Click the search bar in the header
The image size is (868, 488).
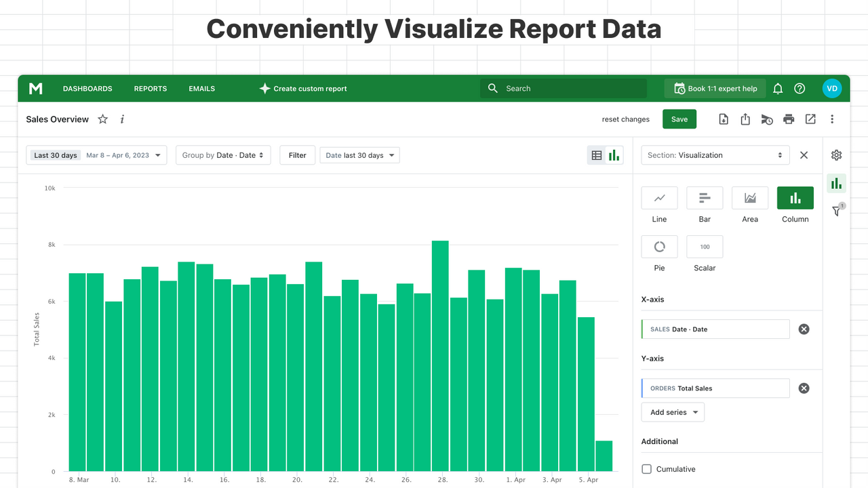563,88
